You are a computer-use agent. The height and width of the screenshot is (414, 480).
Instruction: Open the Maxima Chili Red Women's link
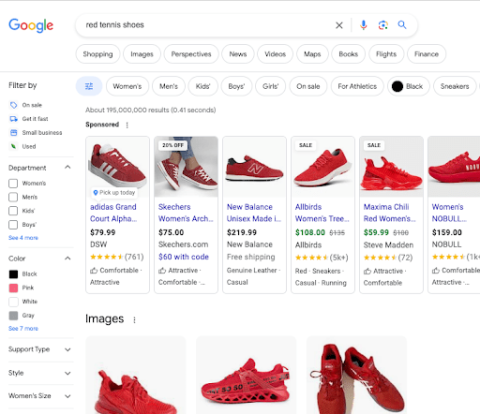coord(390,213)
